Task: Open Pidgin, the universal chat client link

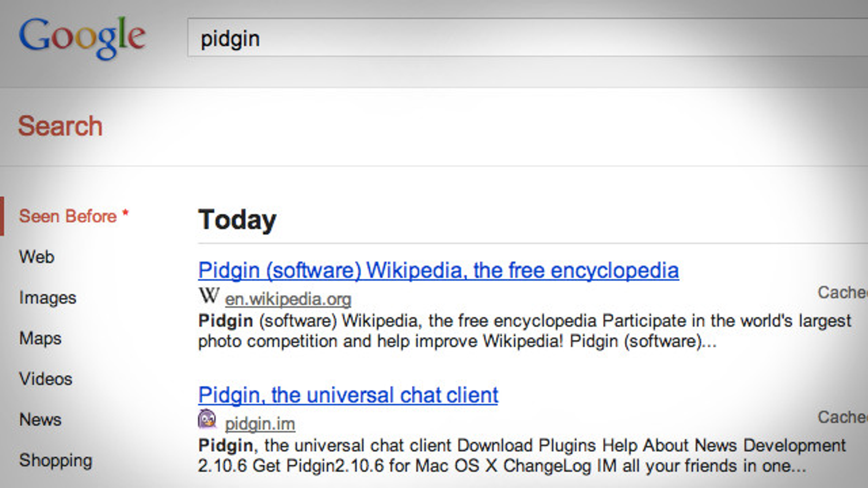Action: (348, 395)
